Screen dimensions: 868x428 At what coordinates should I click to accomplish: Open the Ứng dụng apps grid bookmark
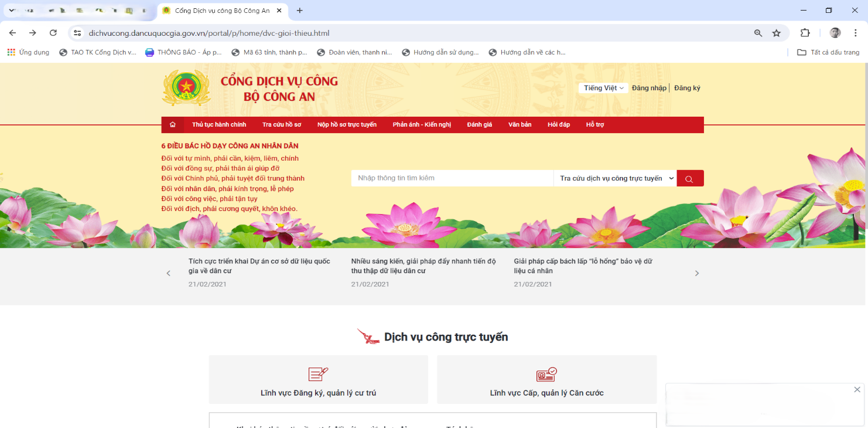[28, 52]
